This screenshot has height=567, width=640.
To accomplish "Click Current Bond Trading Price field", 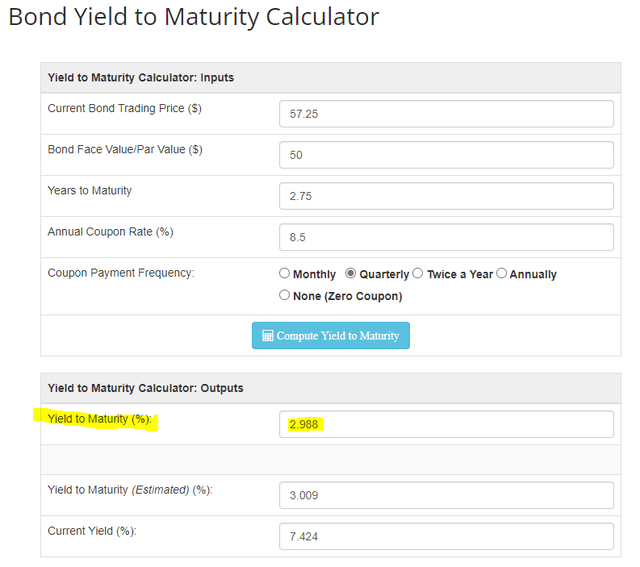I will click(x=446, y=114).
